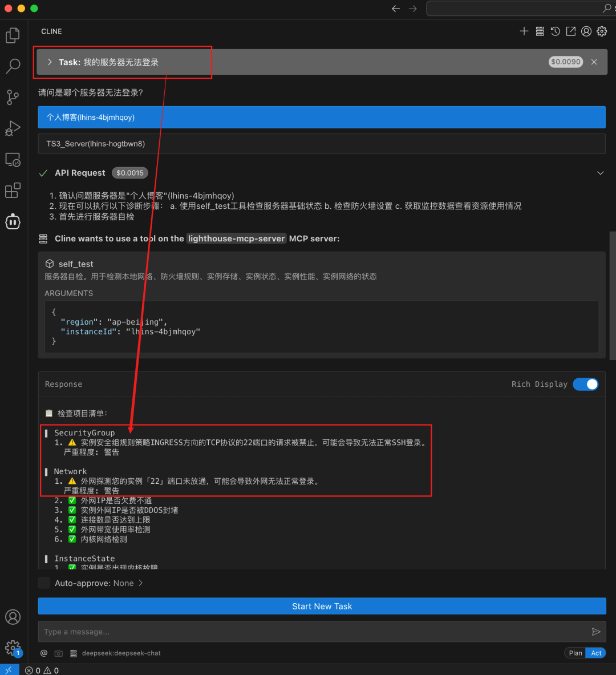Open the Cline robot icon in activity bar
The image size is (616, 675).
pos(13,221)
